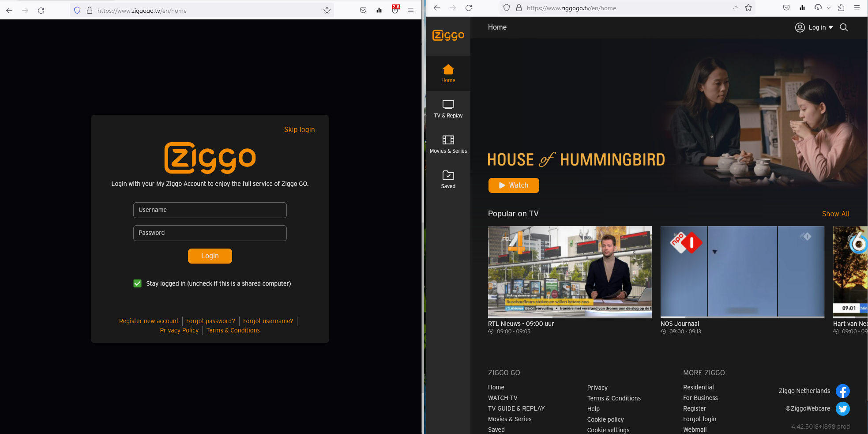The height and width of the screenshot is (434, 868).
Task: Expand the Log in dropdown
Action: coord(831,27)
